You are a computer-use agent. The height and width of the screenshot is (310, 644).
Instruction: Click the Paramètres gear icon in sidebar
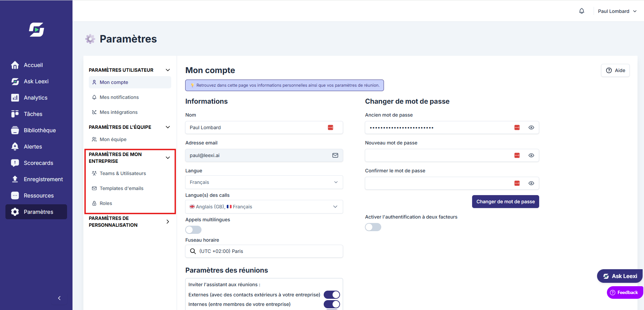[15, 212]
